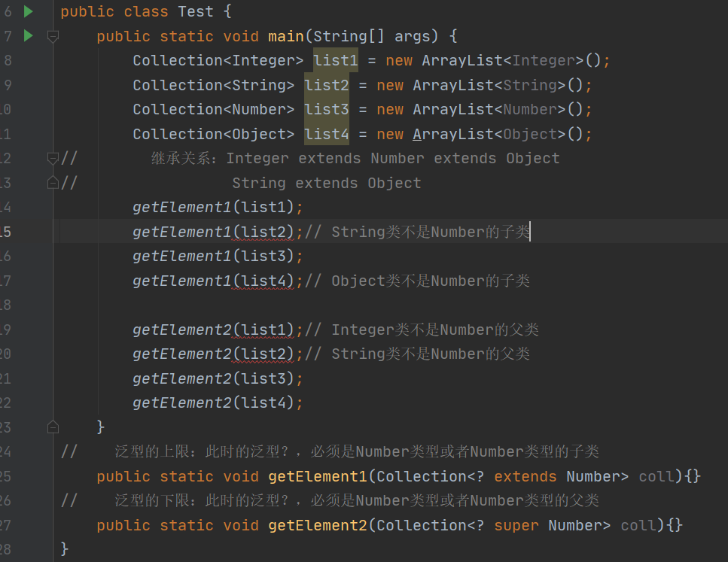Image resolution: width=728 pixels, height=562 pixels.
Task: Click the 泛型的下限 comment line
Action: (357, 500)
